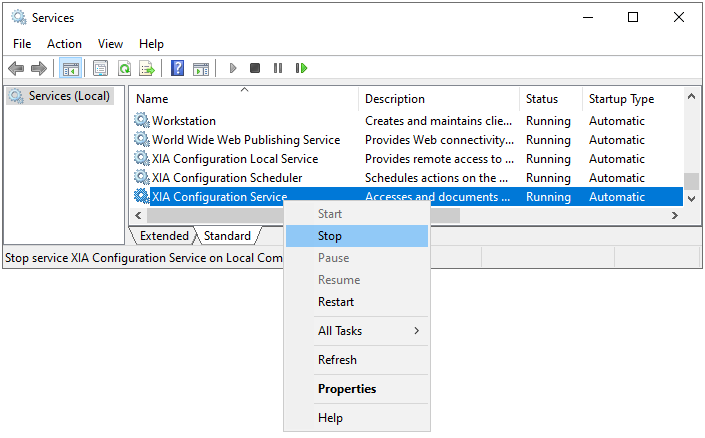705x438 pixels.
Task: Click the Back arrow toolbar icon
Action: (x=16, y=68)
